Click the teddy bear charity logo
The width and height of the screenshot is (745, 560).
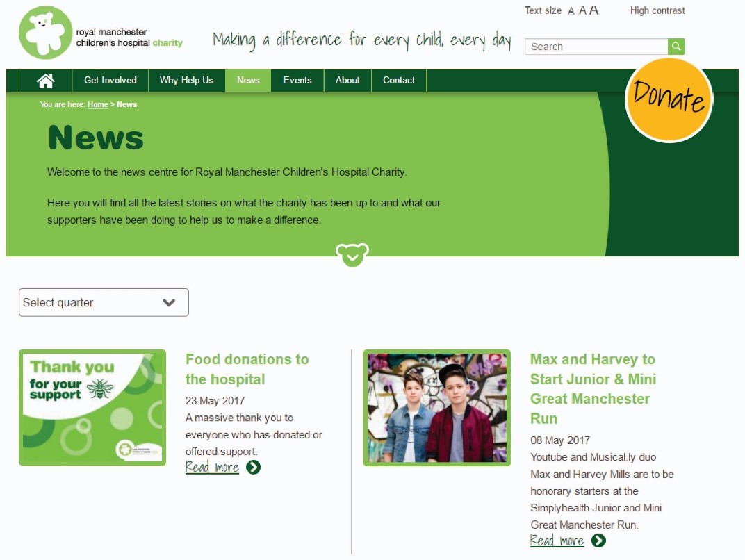click(46, 33)
